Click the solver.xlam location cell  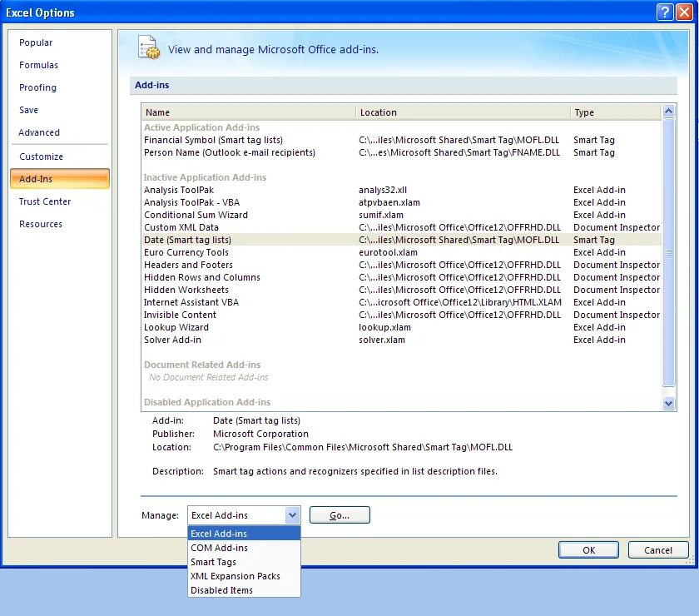[382, 340]
